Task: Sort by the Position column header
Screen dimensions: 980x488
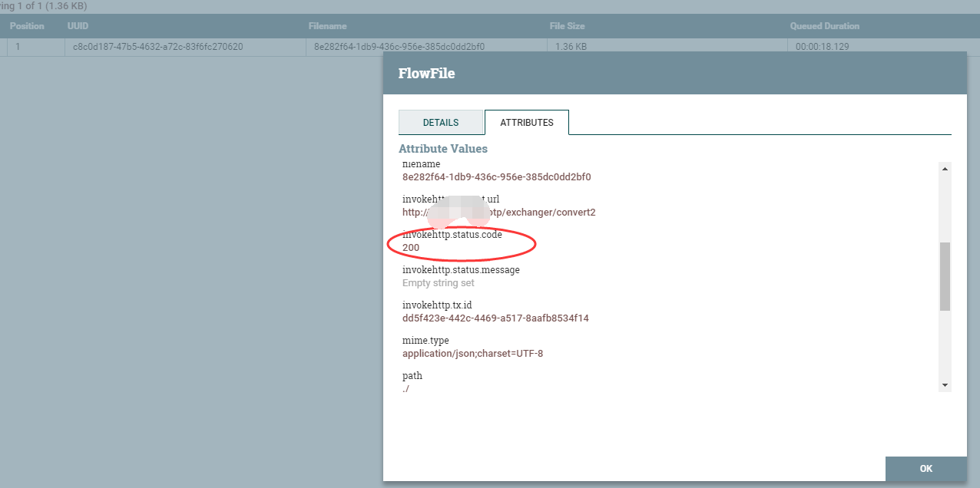Action: (x=27, y=25)
